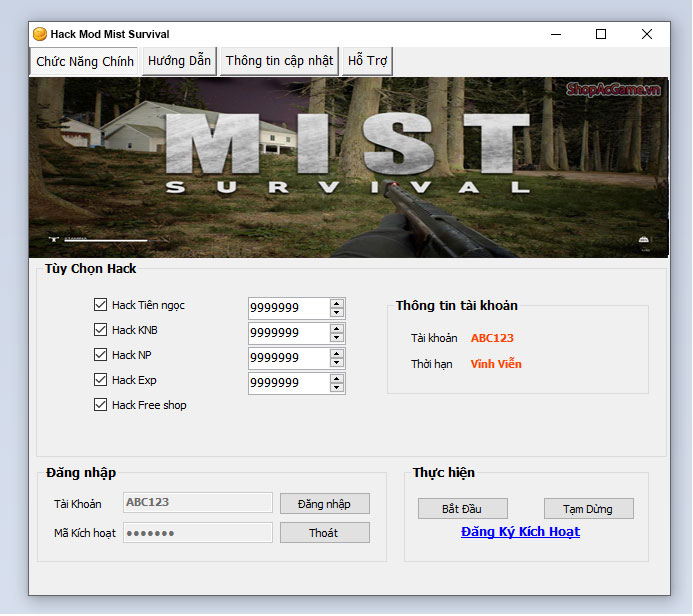This screenshot has height=616, width=693.
Task: Decrease the Hack NP value with down arrow
Action: (337, 363)
